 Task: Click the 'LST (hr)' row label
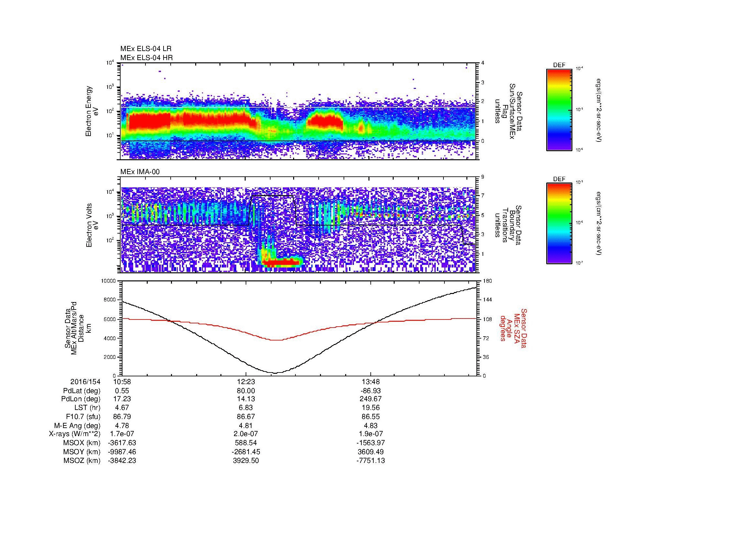point(87,408)
